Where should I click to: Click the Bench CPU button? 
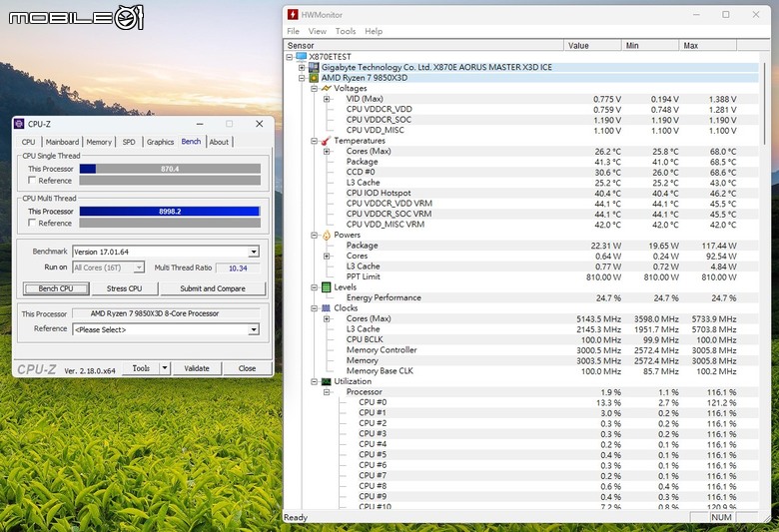pyautogui.click(x=56, y=288)
